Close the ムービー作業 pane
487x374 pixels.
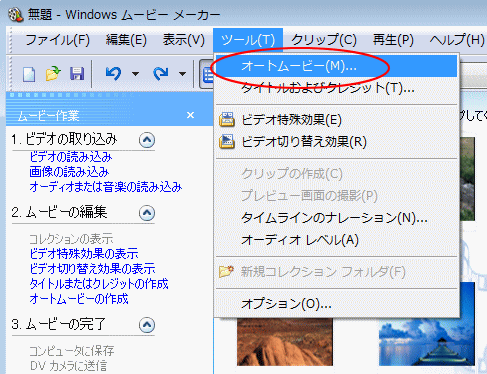pyautogui.click(x=190, y=115)
